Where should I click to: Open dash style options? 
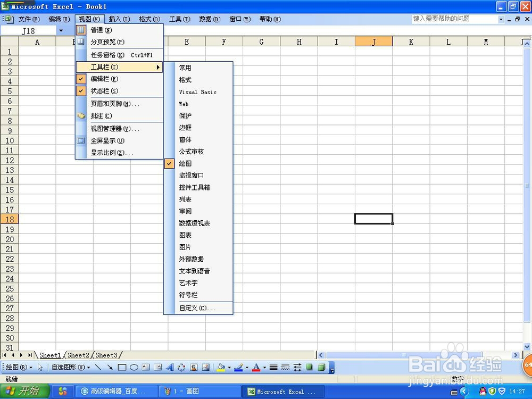click(x=285, y=367)
